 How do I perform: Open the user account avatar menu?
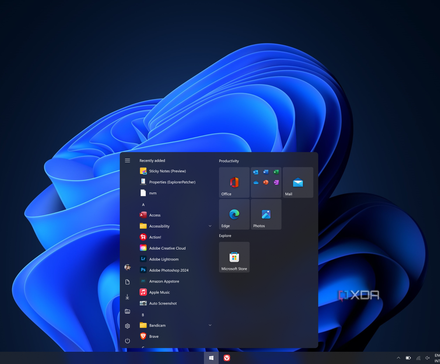tap(127, 267)
